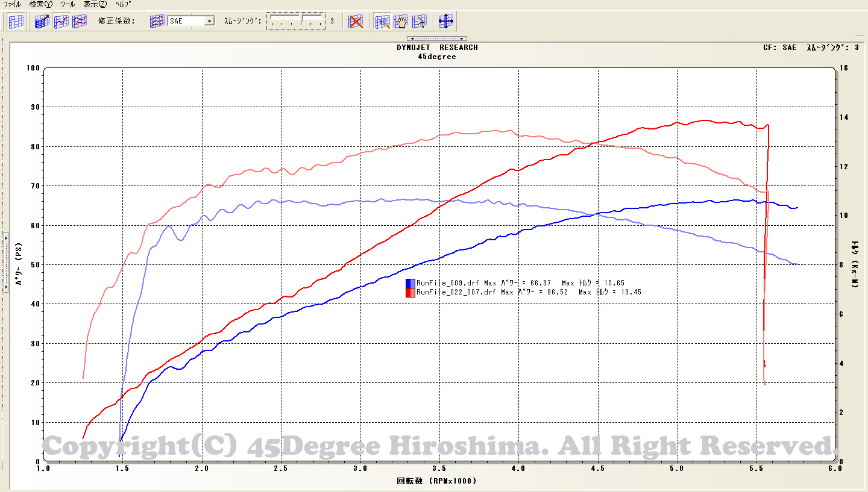Click the 3D graph icon with arrow
Viewport: 868px width, 492px height.
pyautogui.click(x=42, y=22)
